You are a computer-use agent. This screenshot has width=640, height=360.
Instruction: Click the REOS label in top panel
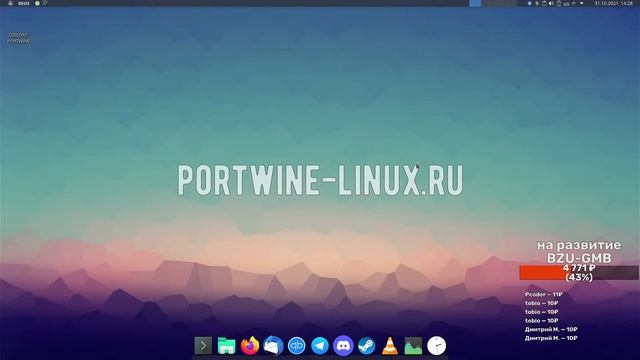24,3
